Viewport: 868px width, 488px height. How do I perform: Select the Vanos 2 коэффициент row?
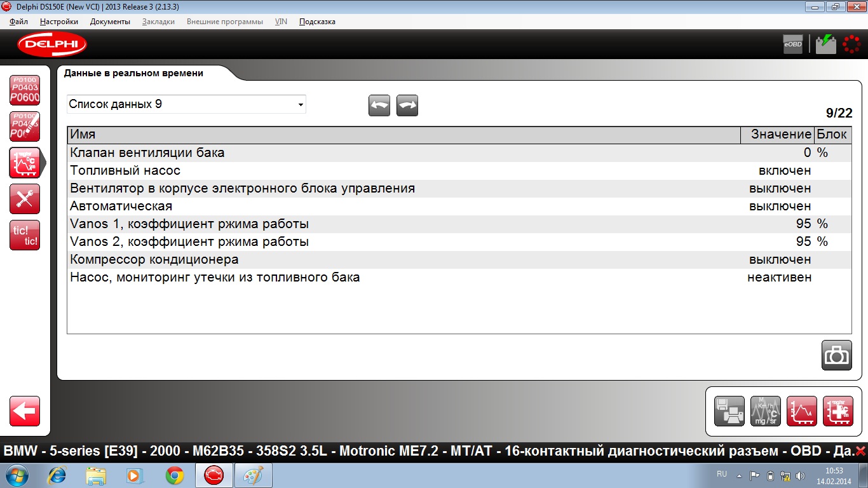click(x=459, y=241)
